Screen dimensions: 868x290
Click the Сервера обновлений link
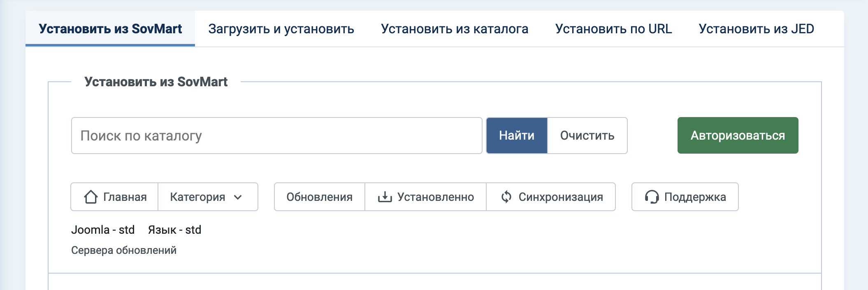(124, 249)
